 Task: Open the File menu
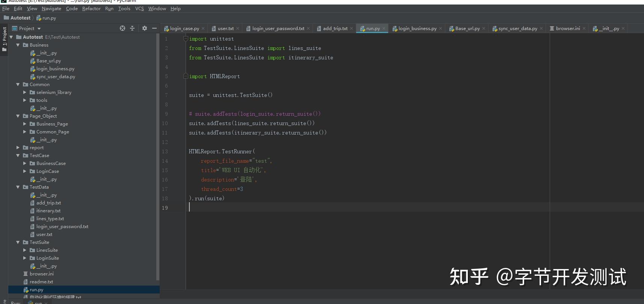pos(6,8)
